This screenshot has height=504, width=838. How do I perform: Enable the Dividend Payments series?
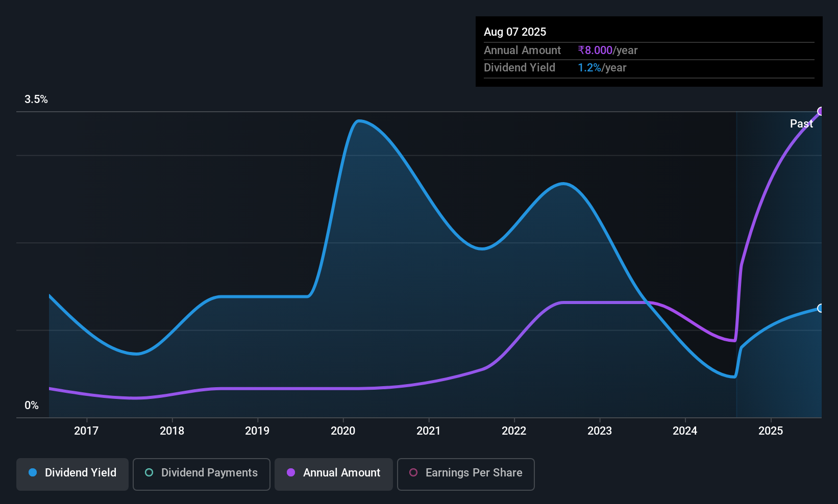coord(201,474)
